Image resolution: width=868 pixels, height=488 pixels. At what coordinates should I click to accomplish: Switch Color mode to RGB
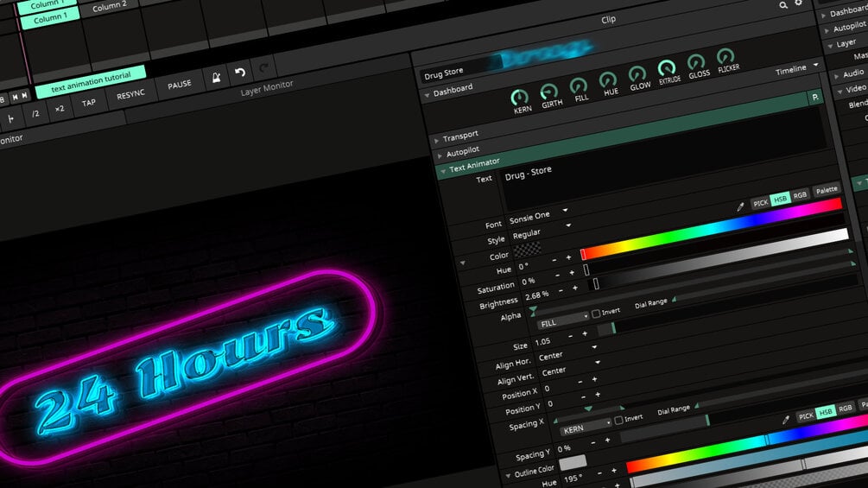[800, 195]
